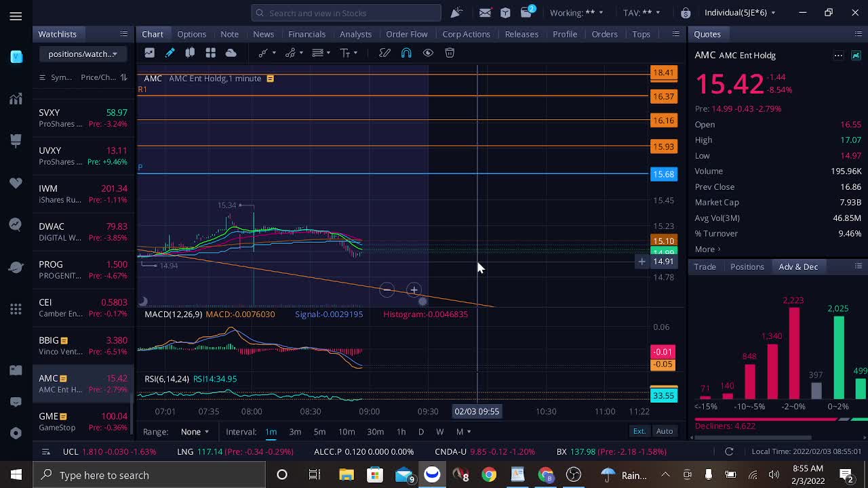
Task: Open the Range None dropdown
Action: tap(195, 432)
